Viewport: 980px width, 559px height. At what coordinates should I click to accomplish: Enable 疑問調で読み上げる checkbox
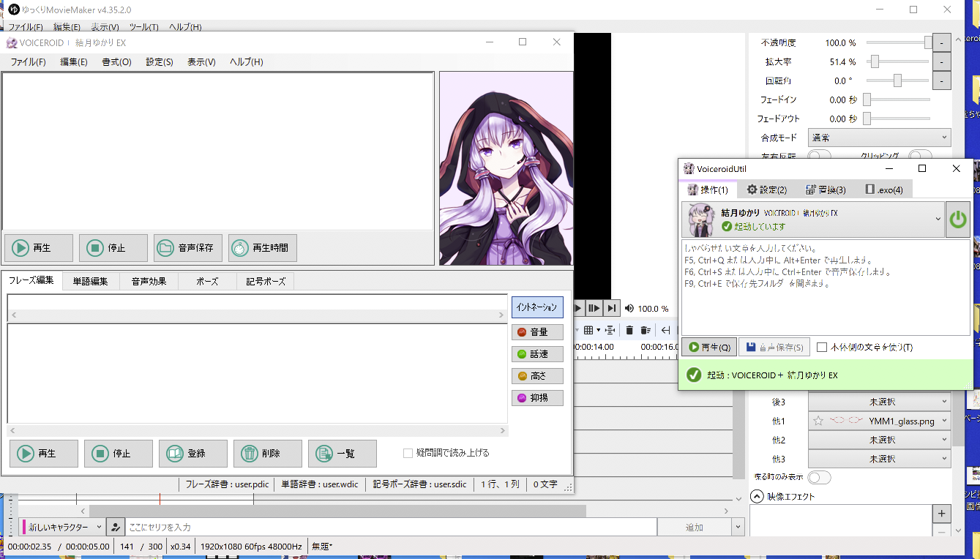click(x=408, y=454)
